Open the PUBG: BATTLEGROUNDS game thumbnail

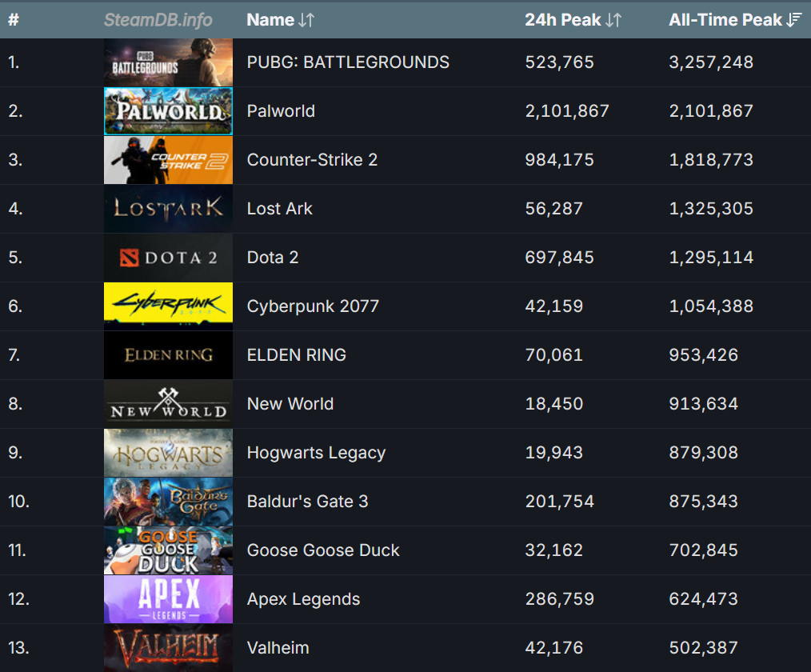click(x=168, y=62)
